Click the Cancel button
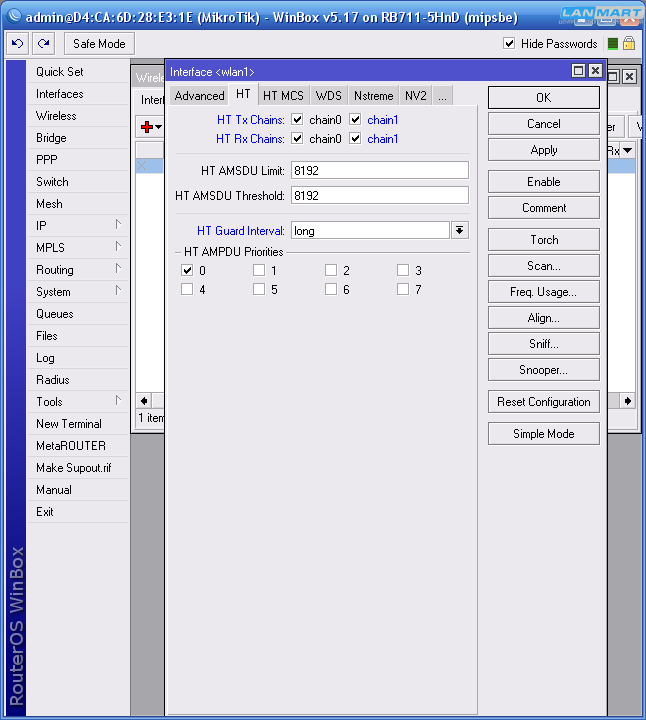The image size is (646, 720). point(544,124)
